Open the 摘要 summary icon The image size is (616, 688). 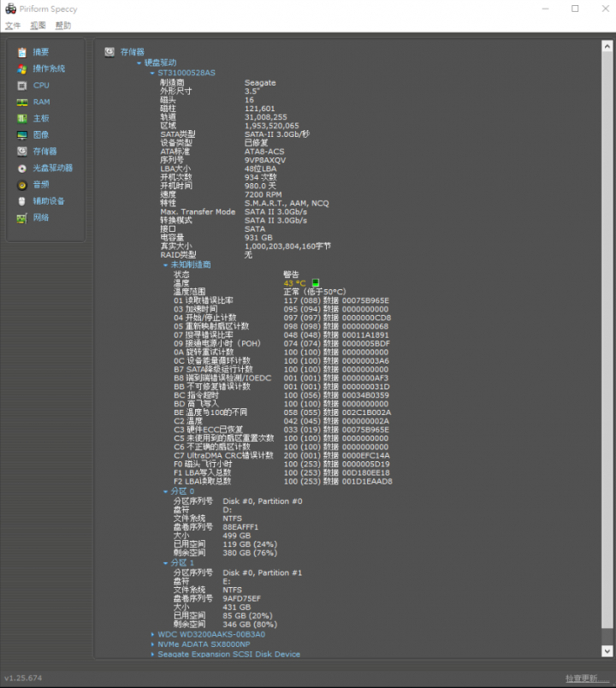22,52
